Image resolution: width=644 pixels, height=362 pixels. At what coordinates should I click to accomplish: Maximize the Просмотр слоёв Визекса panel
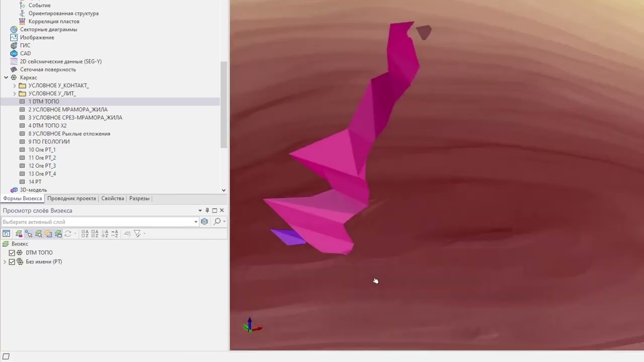(214, 211)
